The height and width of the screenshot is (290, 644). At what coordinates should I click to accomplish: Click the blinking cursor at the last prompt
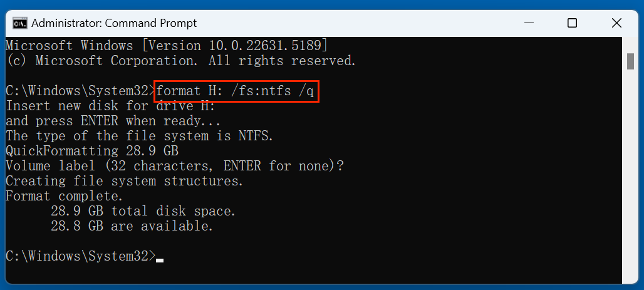pyautogui.click(x=160, y=258)
